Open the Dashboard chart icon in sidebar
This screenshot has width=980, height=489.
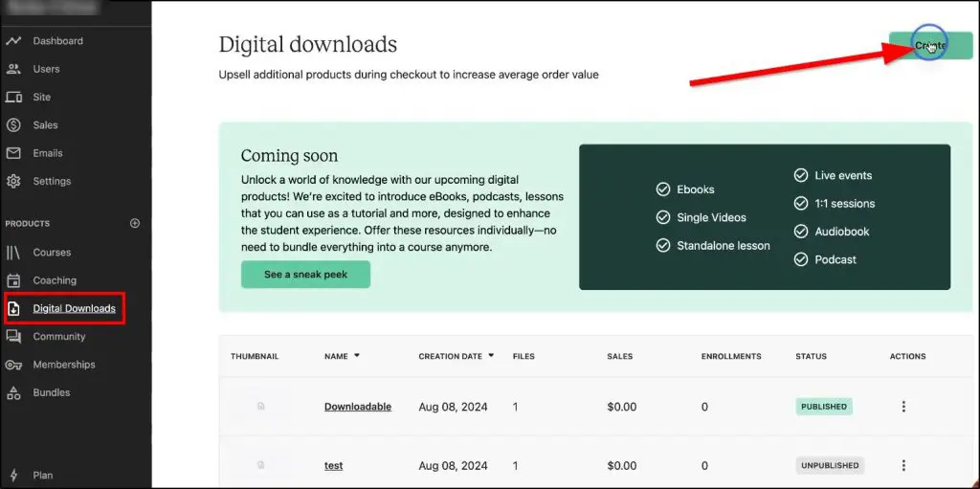coord(13,40)
